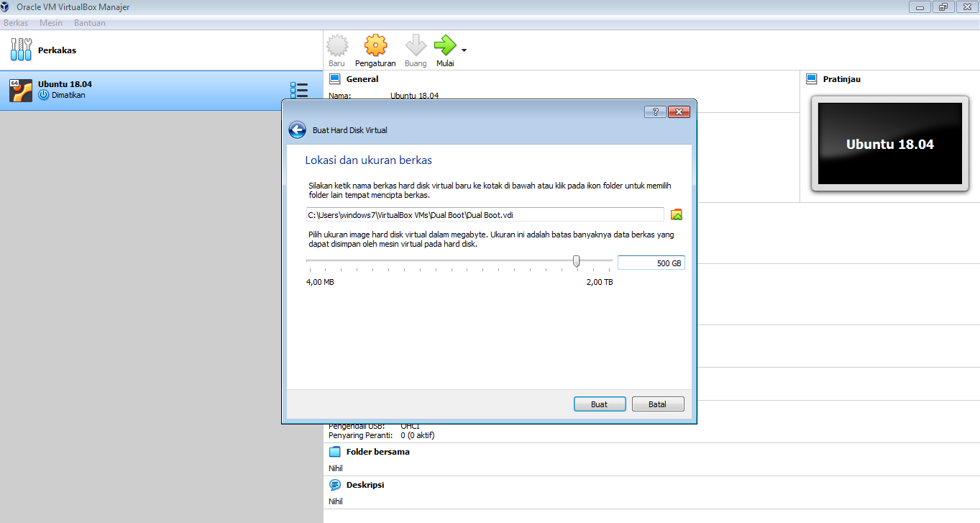
Task: Cancel the wizard with the Batal button
Action: [657, 404]
